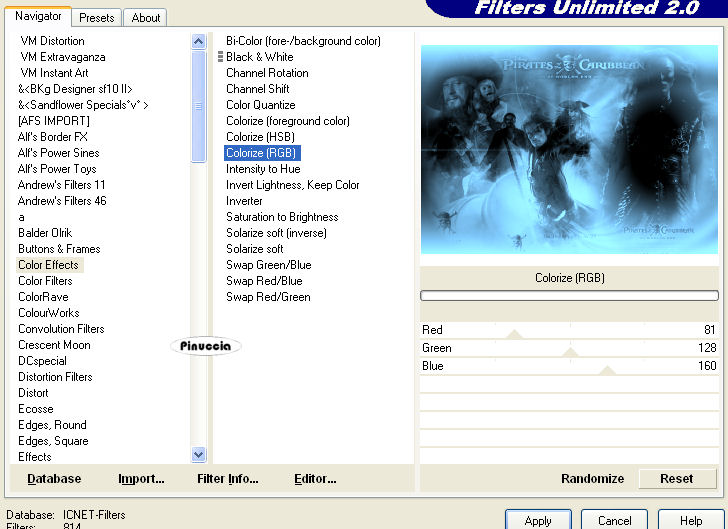Open Help
The width and height of the screenshot is (728, 529).
pos(691,521)
